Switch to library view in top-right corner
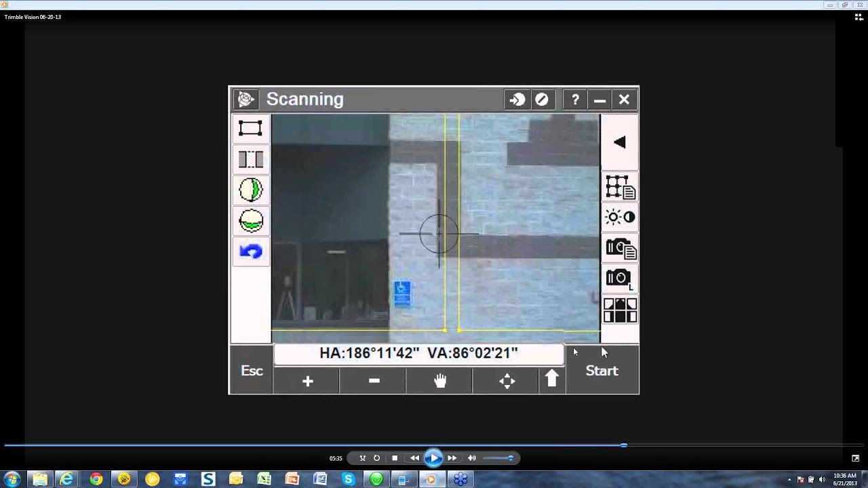 (x=859, y=18)
